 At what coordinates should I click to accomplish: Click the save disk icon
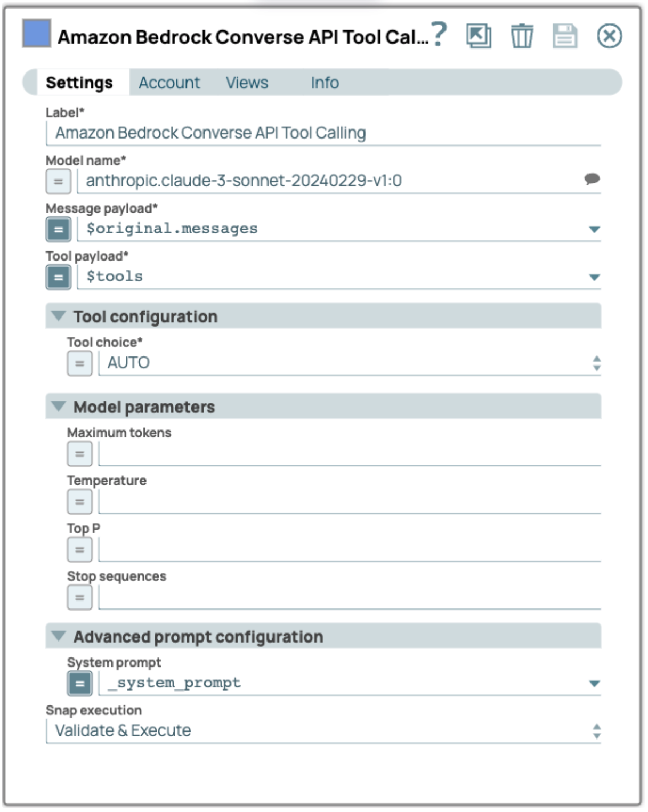564,36
